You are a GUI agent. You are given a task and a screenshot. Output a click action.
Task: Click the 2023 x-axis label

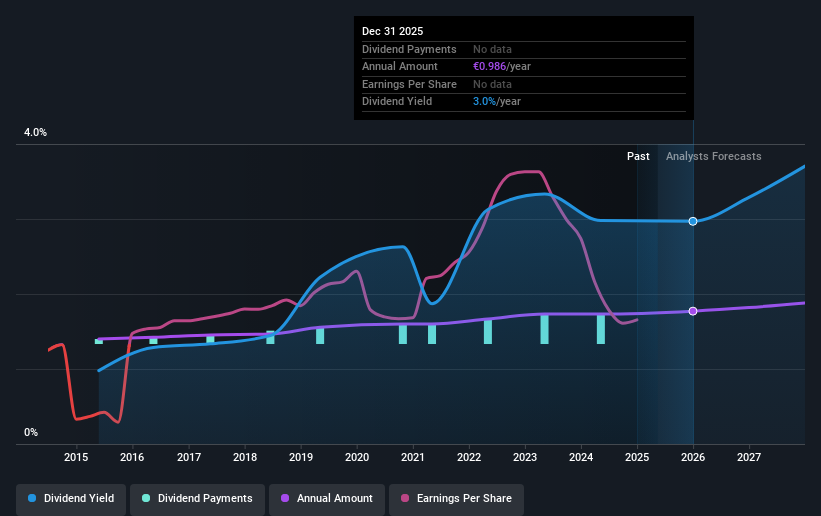point(525,457)
